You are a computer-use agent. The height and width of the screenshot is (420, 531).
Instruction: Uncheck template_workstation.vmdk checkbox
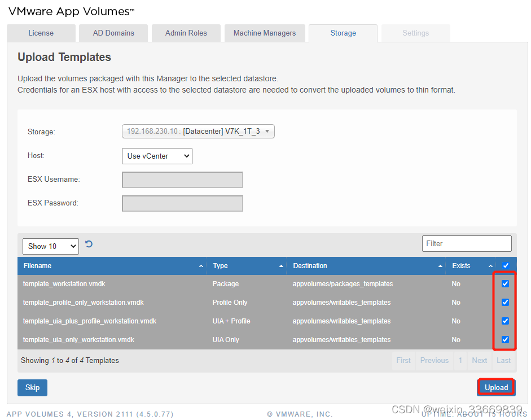pos(505,283)
